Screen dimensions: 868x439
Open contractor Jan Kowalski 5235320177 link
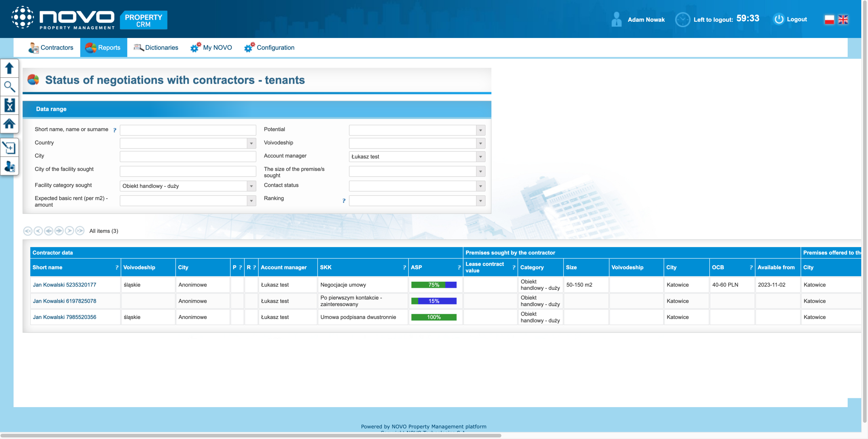(64, 285)
